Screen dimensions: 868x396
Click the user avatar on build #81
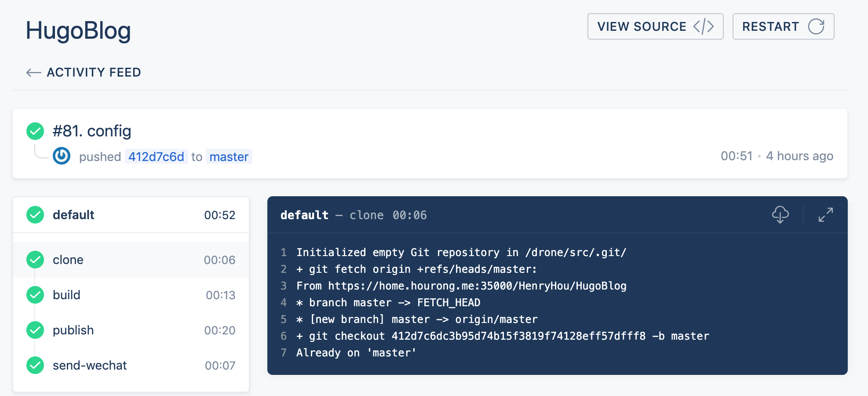[x=62, y=156]
